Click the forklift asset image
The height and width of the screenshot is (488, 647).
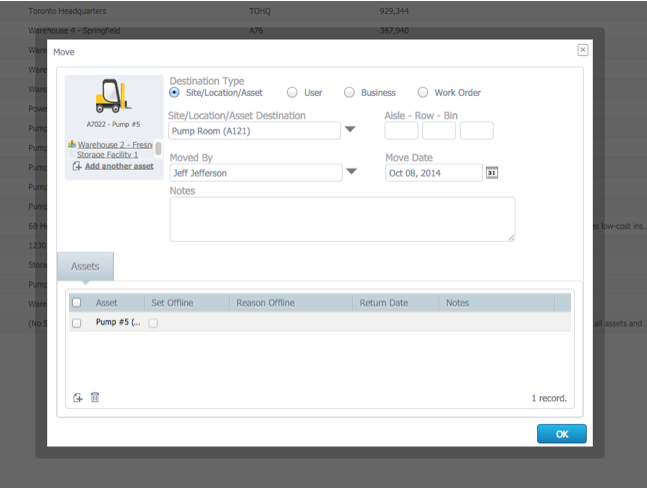[113, 96]
